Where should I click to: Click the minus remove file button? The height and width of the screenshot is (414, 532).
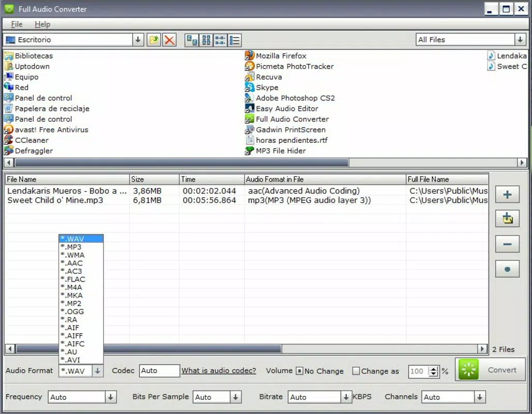click(507, 244)
